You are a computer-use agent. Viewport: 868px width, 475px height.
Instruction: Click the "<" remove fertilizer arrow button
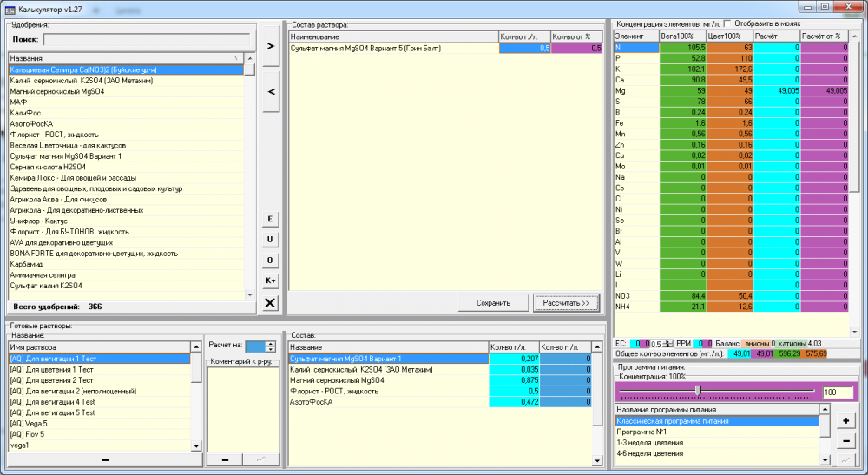[270, 91]
